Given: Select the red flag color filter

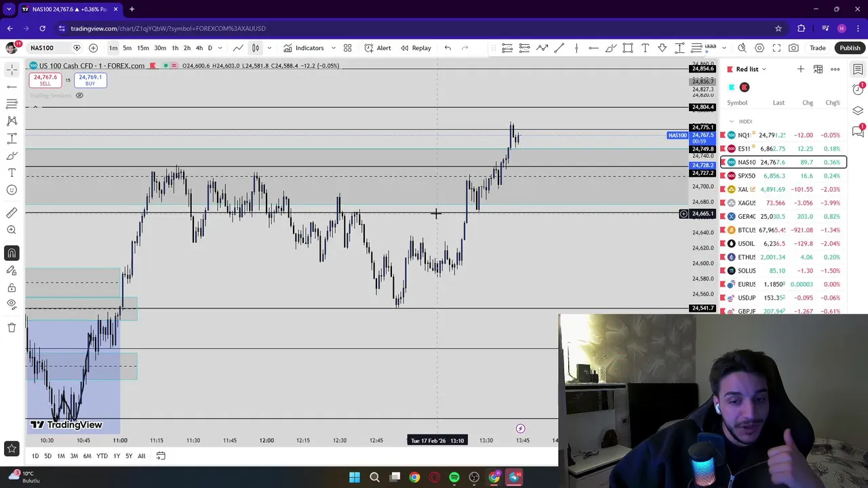Looking at the screenshot, I should click(x=745, y=87).
